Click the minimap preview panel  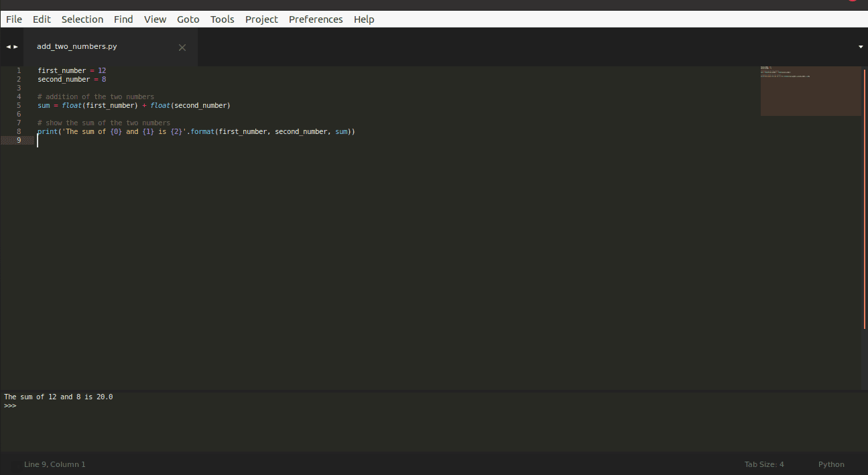[810, 90]
